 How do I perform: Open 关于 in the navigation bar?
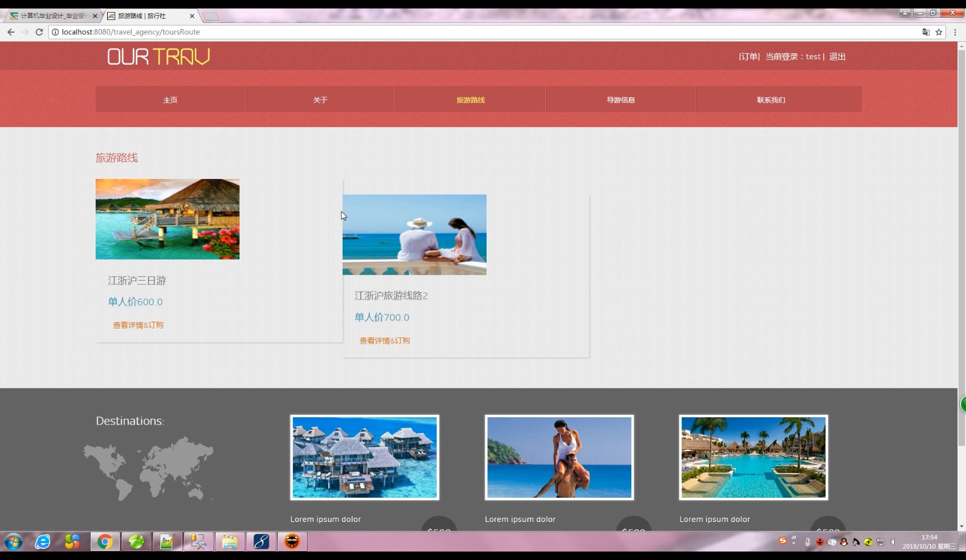click(x=320, y=99)
